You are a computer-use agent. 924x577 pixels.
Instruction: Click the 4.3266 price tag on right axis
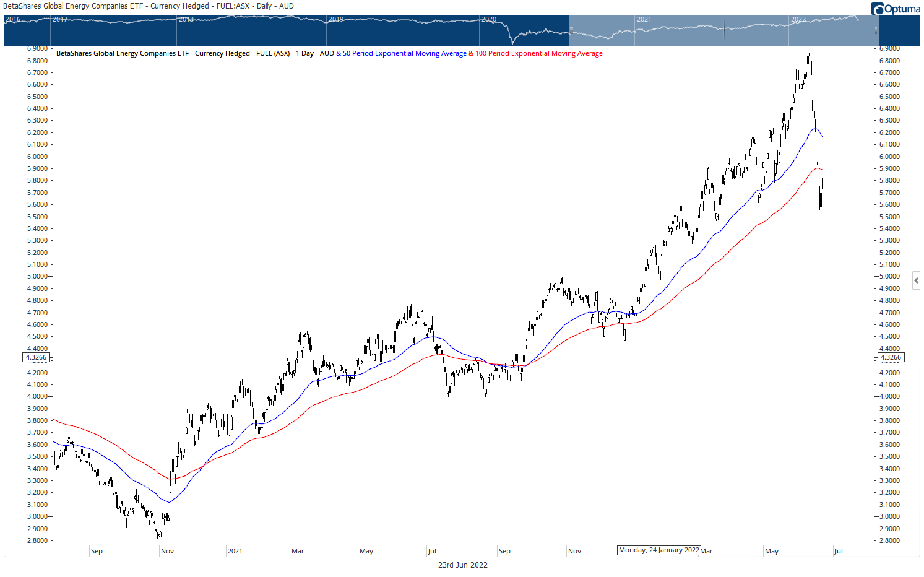[891, 357]
